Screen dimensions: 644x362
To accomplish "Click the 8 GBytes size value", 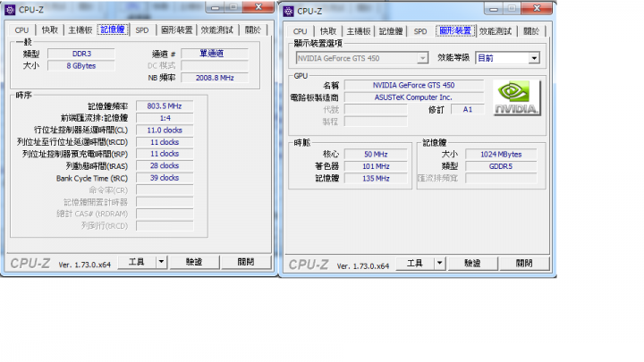I will 81,65.
